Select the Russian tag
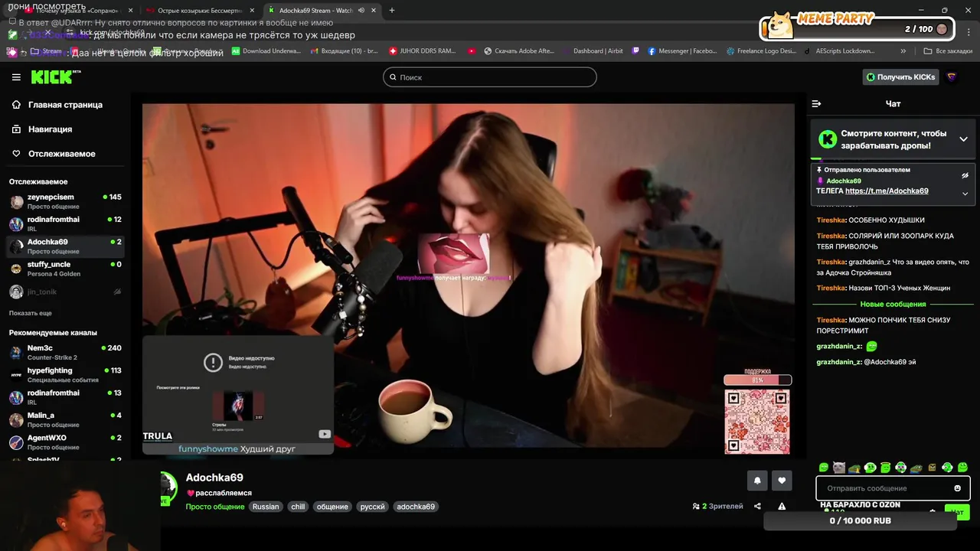Screen dimensions: 980x551 (266, 507)
